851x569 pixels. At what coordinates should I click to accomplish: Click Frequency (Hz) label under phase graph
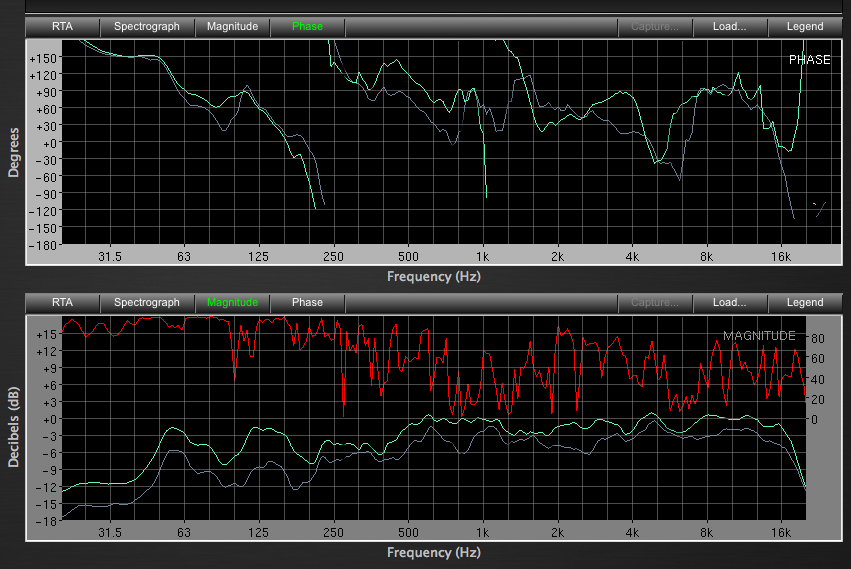(x=434, y=277)
